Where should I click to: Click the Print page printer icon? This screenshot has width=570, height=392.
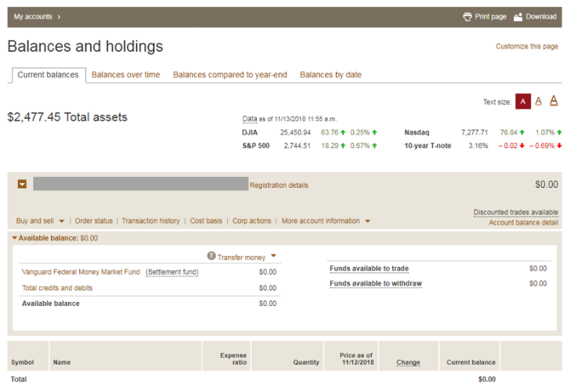point(467,16)
